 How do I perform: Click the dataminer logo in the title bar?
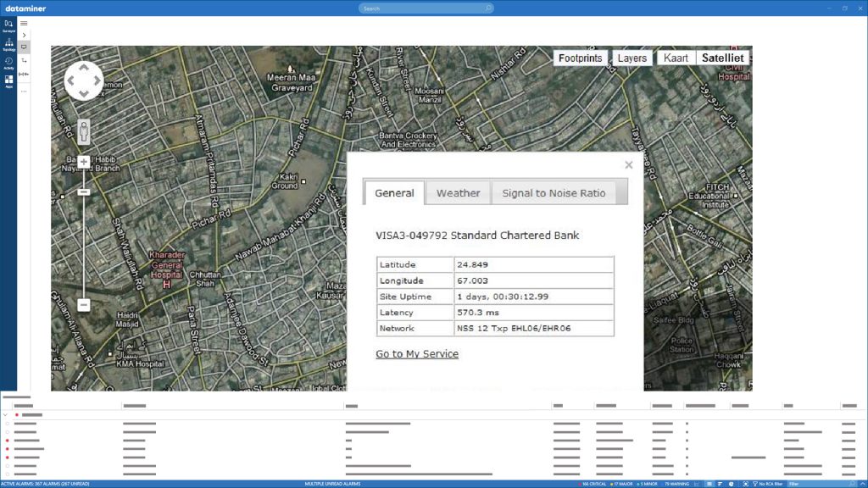coord(25,8)
